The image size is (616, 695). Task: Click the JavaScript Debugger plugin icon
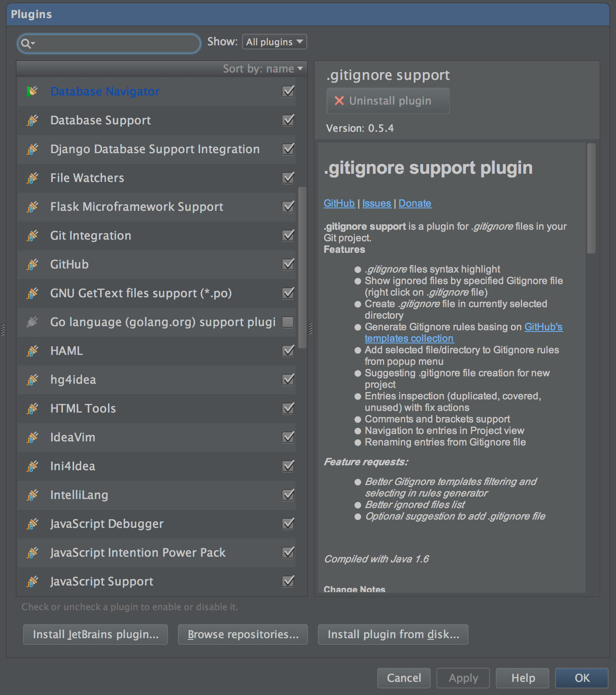(x=33, y=524)
